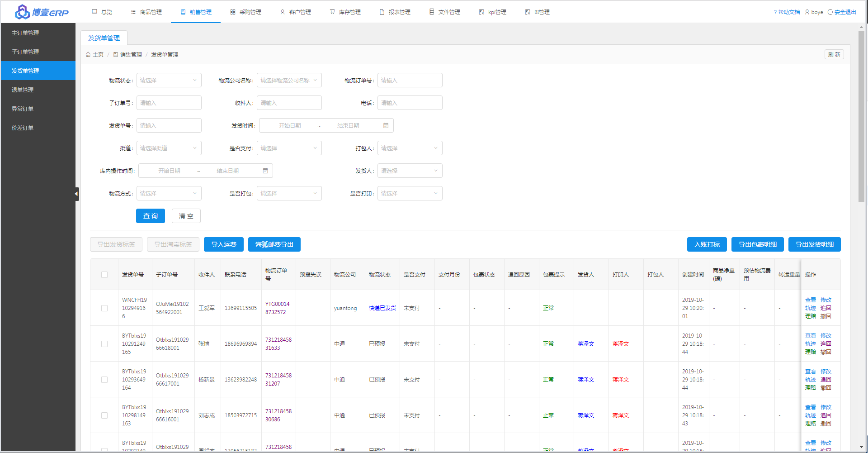The width and height of the screenshot is (868, 453).
Task: Open 帮助文档 help link
Action: (787, 12)
